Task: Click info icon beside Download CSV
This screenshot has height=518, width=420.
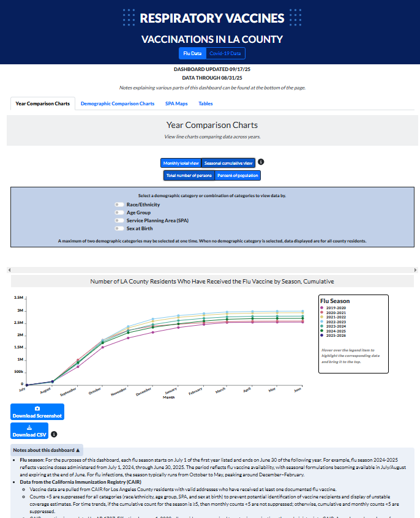Action: pos(54,434)
